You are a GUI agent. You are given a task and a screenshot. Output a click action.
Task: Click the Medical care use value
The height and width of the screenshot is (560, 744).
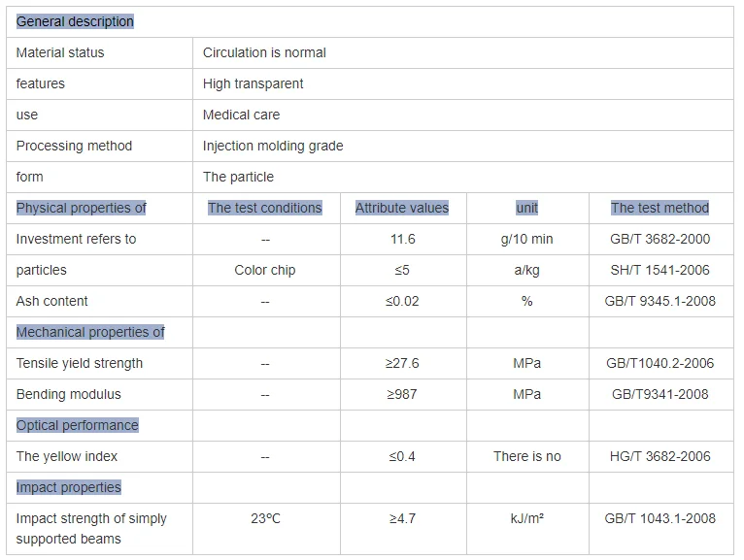click(241, 115)
